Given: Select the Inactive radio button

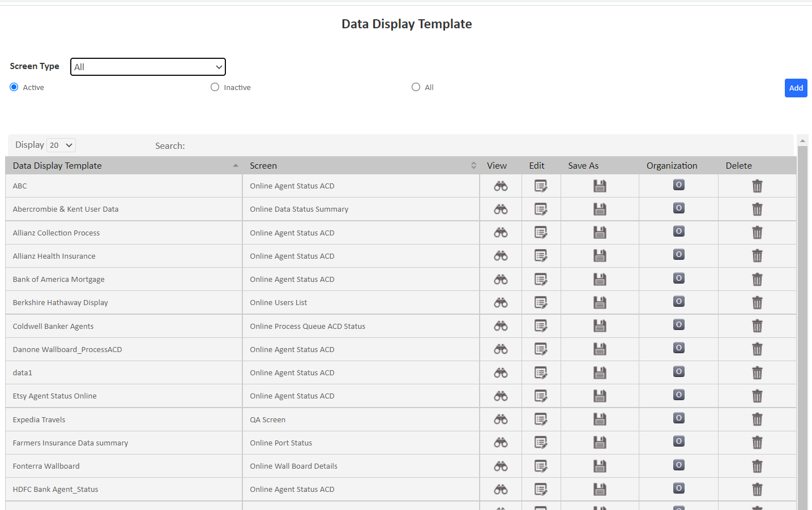Looking at the screenshot, I should pyautogui.click(x=215, y=87).
